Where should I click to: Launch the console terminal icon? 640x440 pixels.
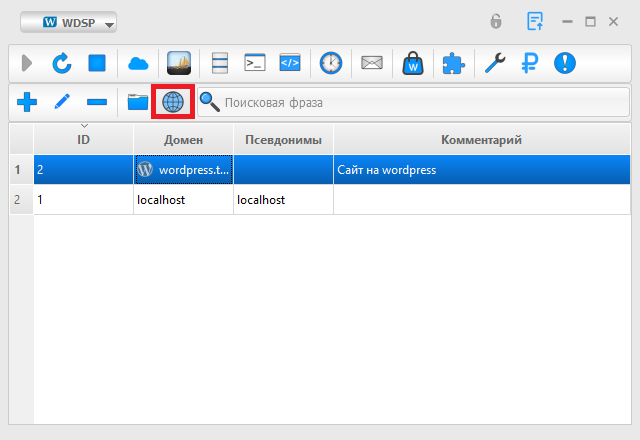click(x=255, y=63)
